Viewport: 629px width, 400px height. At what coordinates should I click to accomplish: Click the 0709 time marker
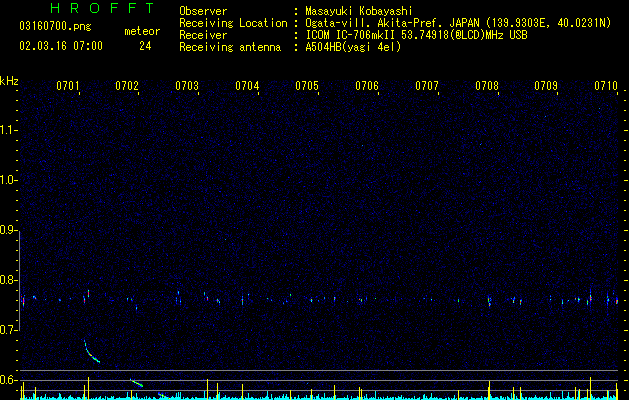pyautogui.click(x=546, y=86)
